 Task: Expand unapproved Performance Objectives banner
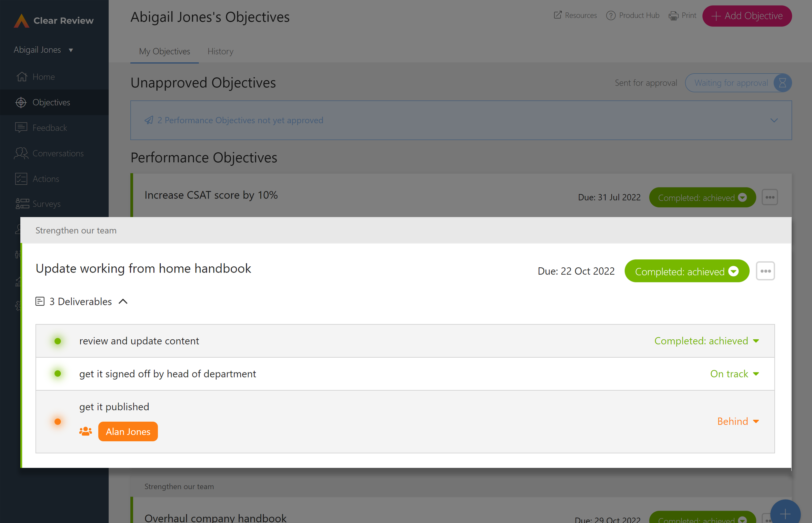click(774, 120)
